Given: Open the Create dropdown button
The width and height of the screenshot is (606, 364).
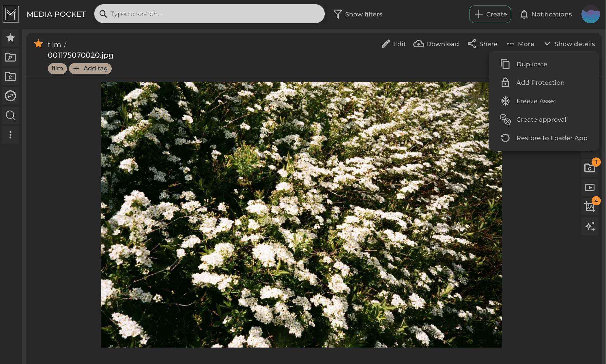Looking at the screenshot, I should [x=490, y=14].
